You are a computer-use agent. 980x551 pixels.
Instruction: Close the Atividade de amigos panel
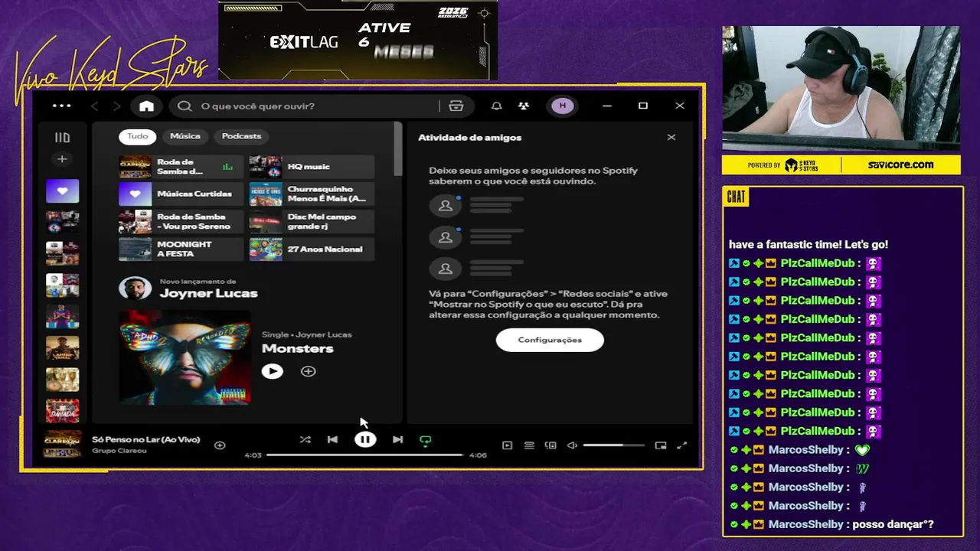tap(671, 137)
